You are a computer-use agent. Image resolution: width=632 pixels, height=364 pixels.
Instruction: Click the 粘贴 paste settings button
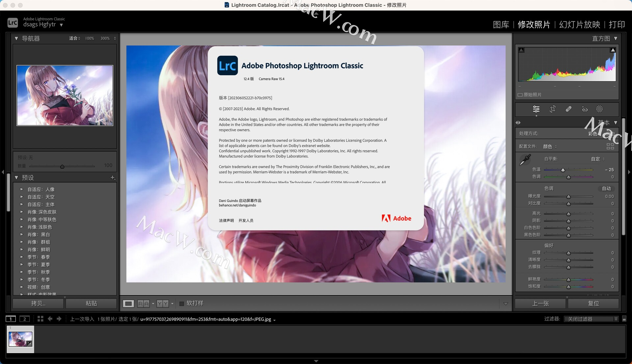point(91,303)
